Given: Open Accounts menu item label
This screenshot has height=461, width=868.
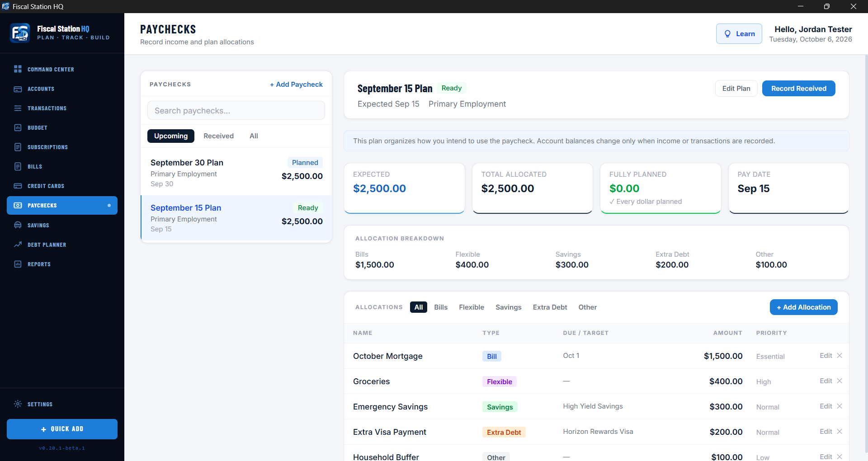Looking at the screenshot, I should (41, 89).
